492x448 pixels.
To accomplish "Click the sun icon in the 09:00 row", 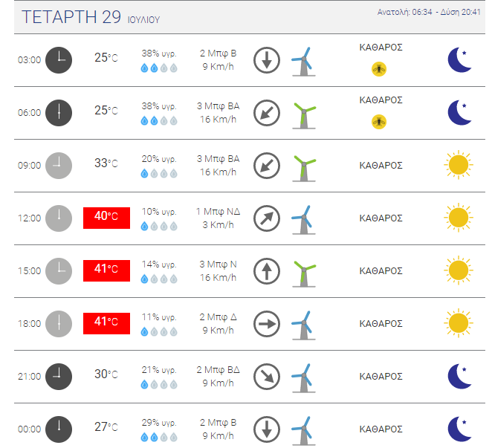I will point(459,165).
